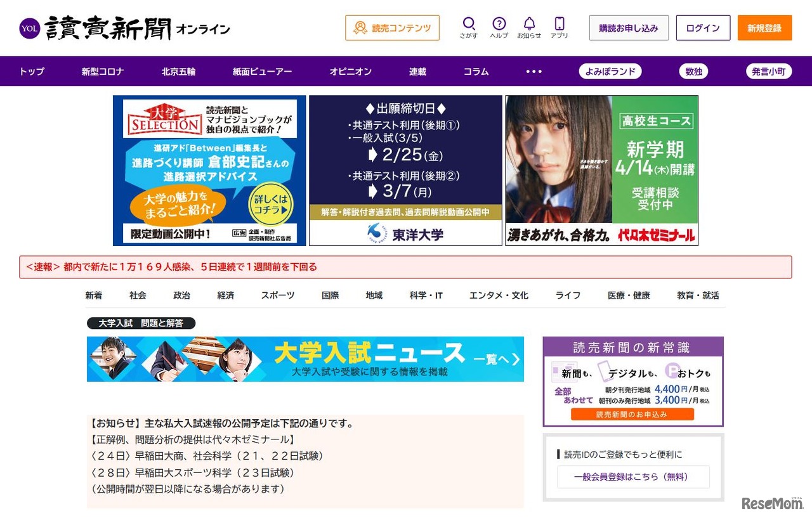Open the 北京五輪 section
The width and height of the screenshot is (812, 518).
tap(178, 71)
